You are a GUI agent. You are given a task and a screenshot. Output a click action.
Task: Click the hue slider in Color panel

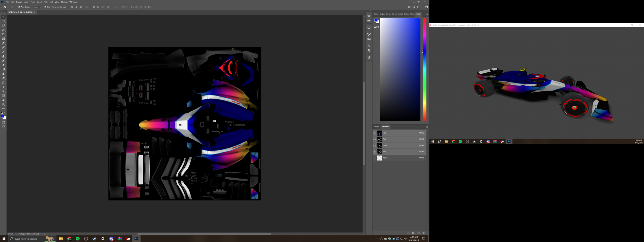pyautogui.click(x=425, y=69)
